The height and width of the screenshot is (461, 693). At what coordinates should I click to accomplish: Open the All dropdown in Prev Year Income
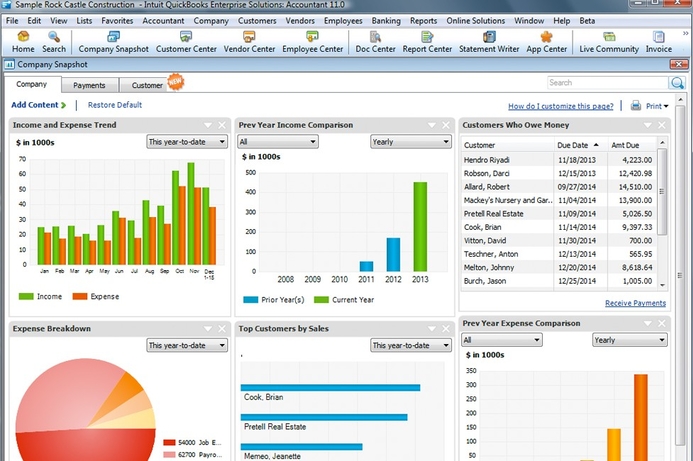278,142
